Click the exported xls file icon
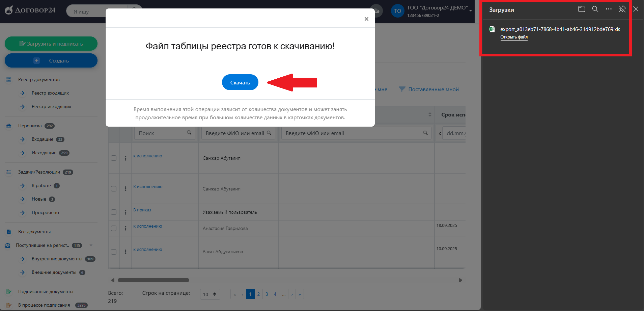This screenshot has height=311, width=644. [x=492, y=29]
